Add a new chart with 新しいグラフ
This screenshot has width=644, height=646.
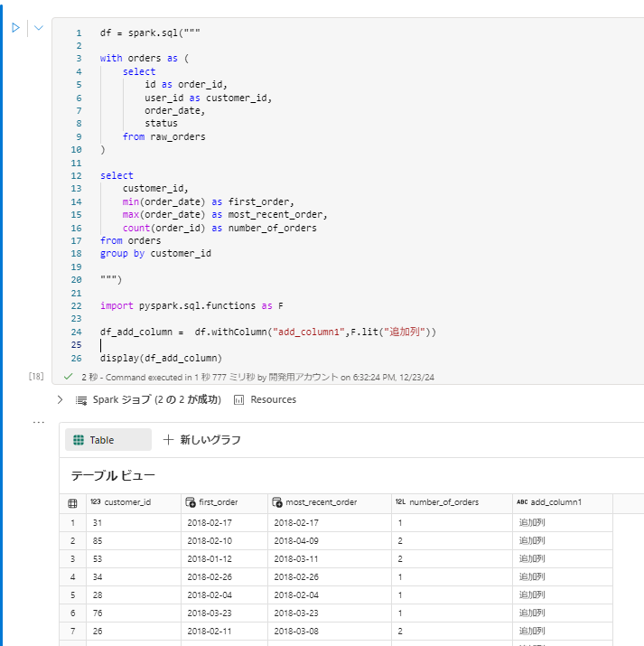[x=201, y=440]
